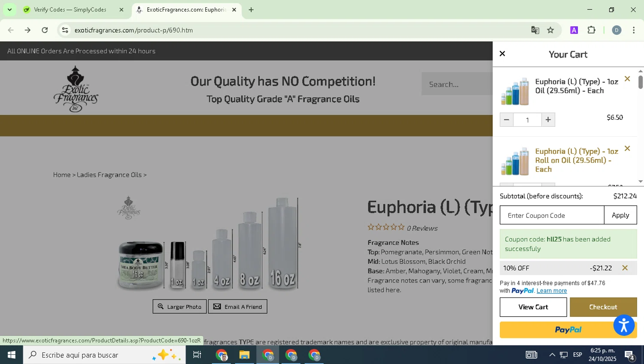Remove Euphoria 1oz Roll on Oil from cart
Viewport: 644px width, 364px height.
pos(627,149)
